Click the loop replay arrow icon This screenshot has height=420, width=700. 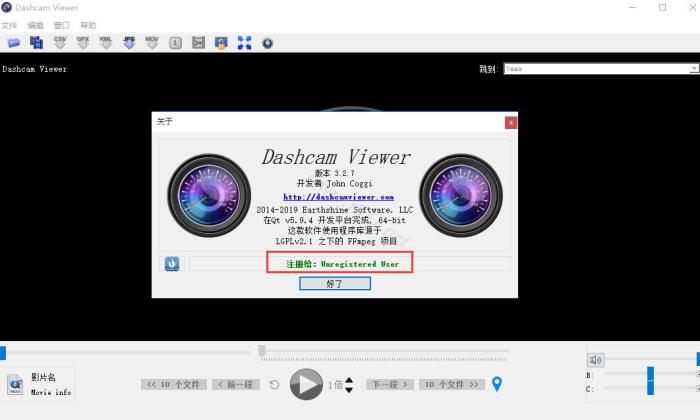[x=275, y=384]
